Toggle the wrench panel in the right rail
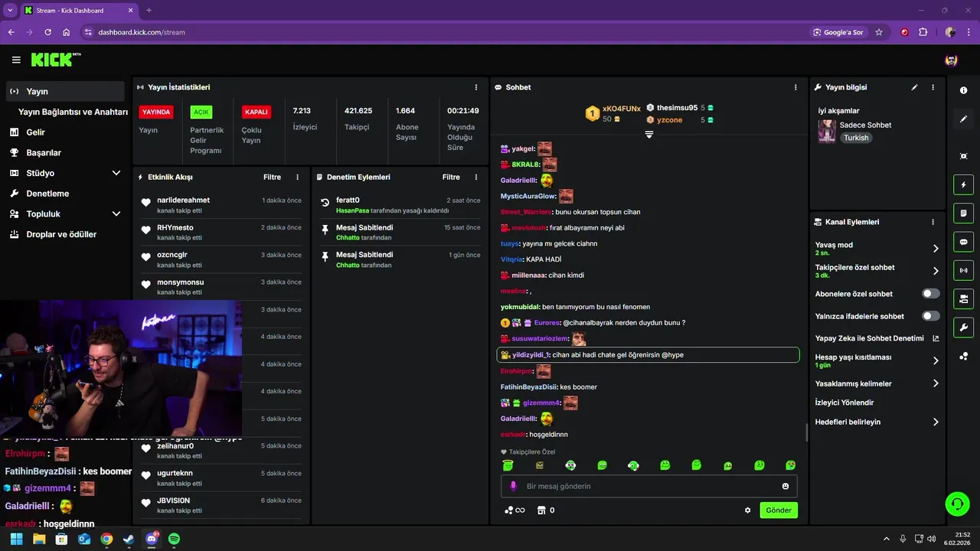The width and height of the screenshot is (980, 551). pyautogui.click(x=963, y=328)
